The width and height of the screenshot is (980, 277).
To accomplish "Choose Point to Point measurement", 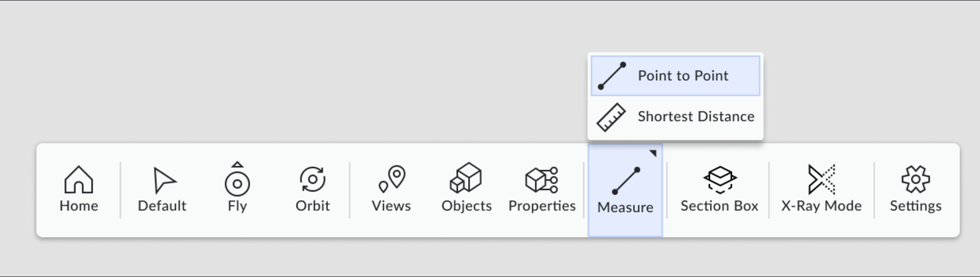I will pos(675,76).
